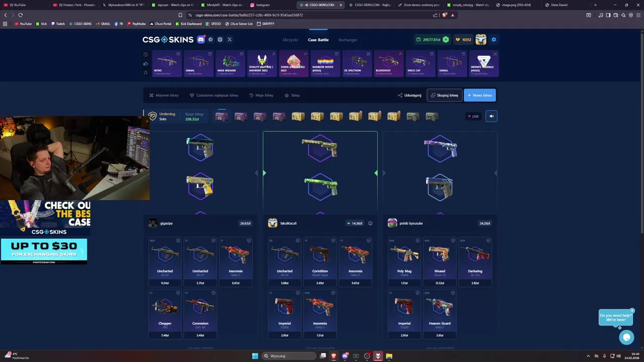644x362 pixels.
Task: Close the 'Do you need help?' popup
Action: click(x=632, y=310)
